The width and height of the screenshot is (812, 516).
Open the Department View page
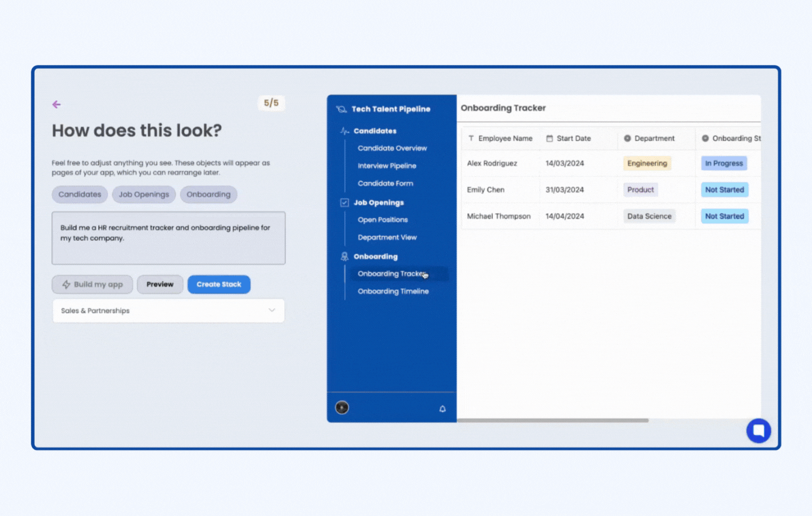click(387, 237)
